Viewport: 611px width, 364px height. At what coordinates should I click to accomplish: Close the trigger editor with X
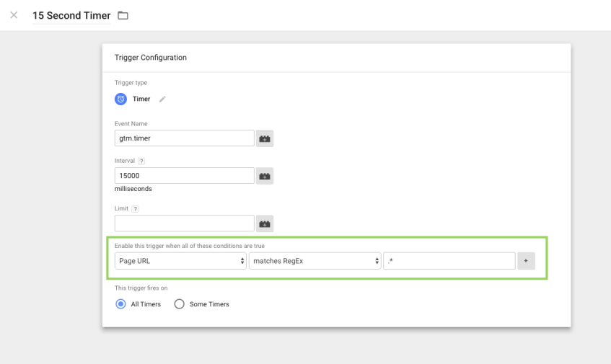pos(14,15)
